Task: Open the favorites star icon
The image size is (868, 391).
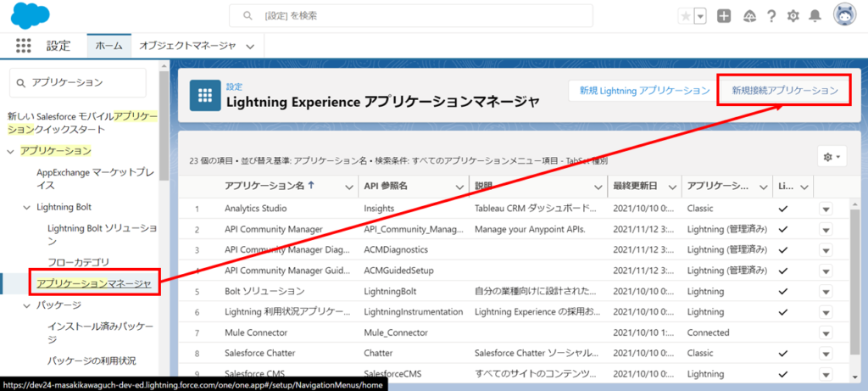Action: (684, 16)
